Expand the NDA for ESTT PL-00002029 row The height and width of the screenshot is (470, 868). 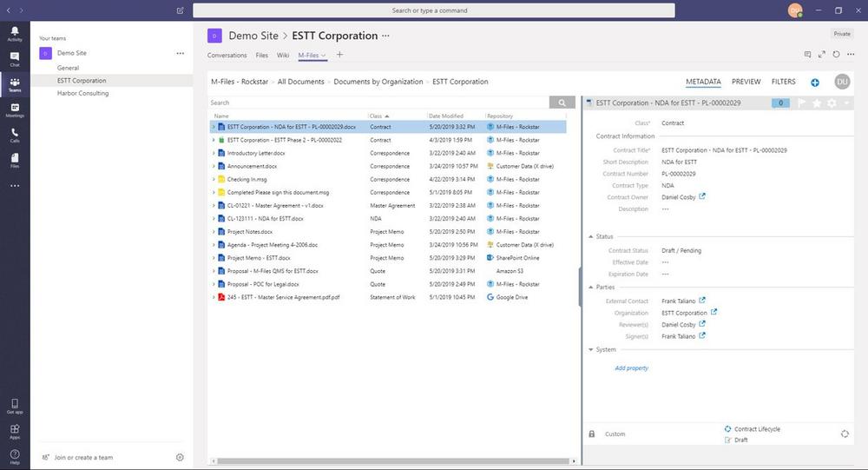[x=214, y=127]
